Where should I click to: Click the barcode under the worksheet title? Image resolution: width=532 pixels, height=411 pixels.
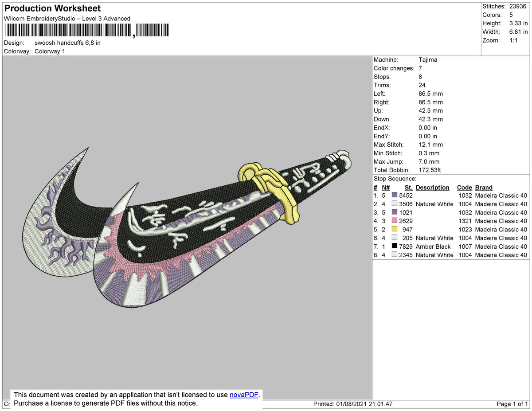(x=87, y=31)
